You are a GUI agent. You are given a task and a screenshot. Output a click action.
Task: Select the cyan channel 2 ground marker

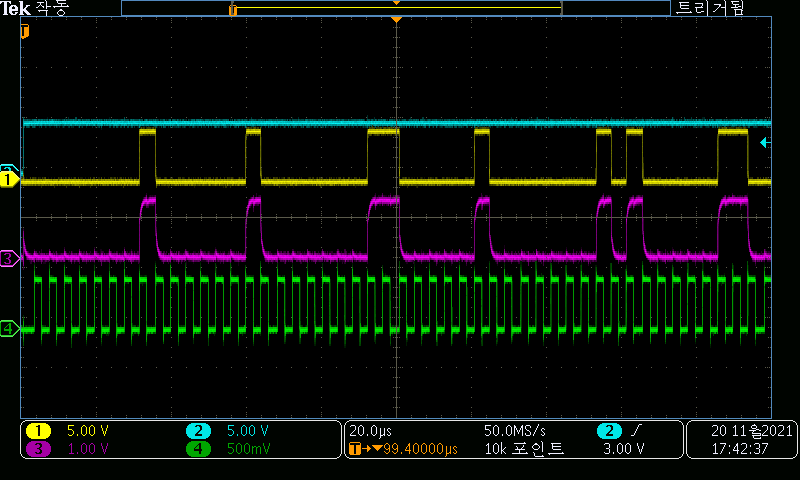pos(9,170)
